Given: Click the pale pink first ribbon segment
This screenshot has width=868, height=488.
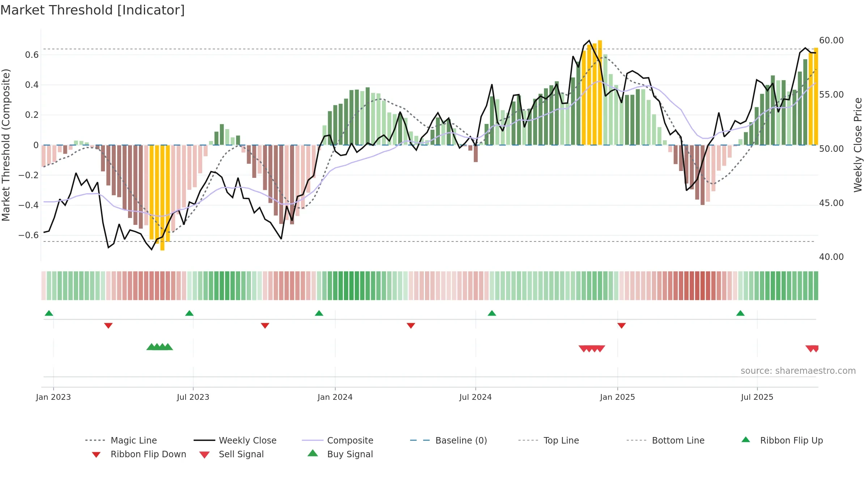Looking at the screenshot, I should click(44, 286).
